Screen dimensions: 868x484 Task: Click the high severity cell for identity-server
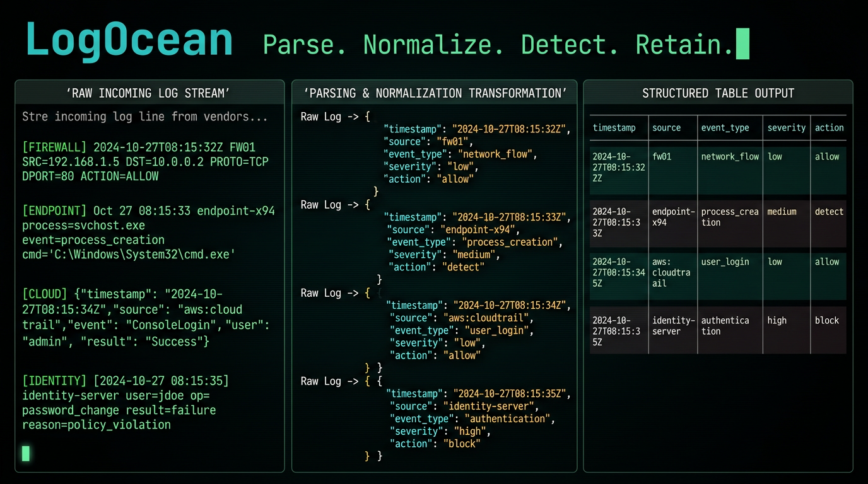tap(777, 320)
